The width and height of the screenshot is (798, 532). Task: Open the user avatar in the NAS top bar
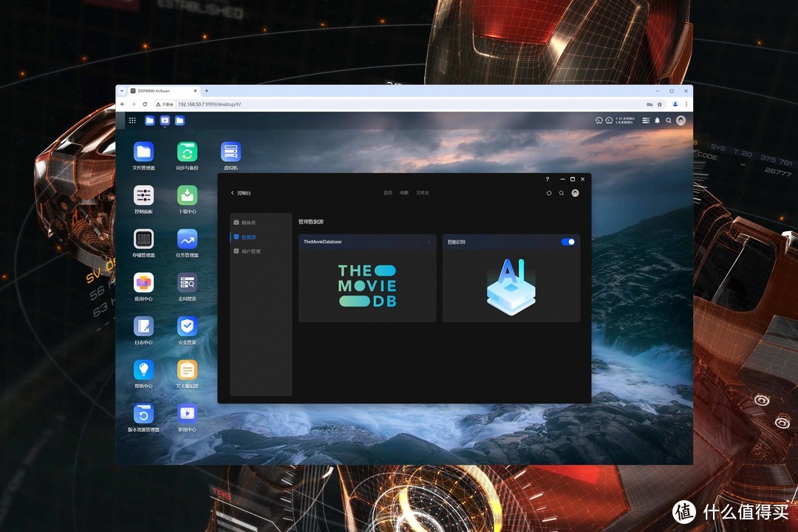pos(681,120)
